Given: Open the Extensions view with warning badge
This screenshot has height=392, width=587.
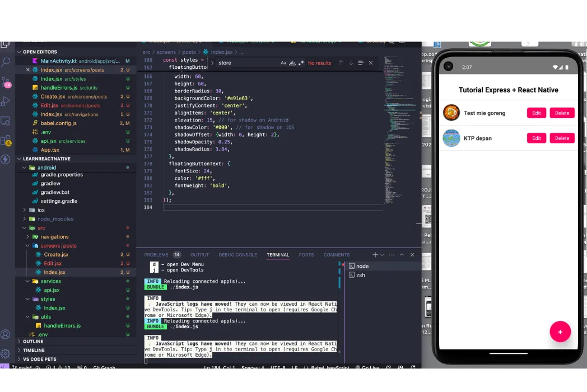Looking at the screenshot, I should 6,141.
